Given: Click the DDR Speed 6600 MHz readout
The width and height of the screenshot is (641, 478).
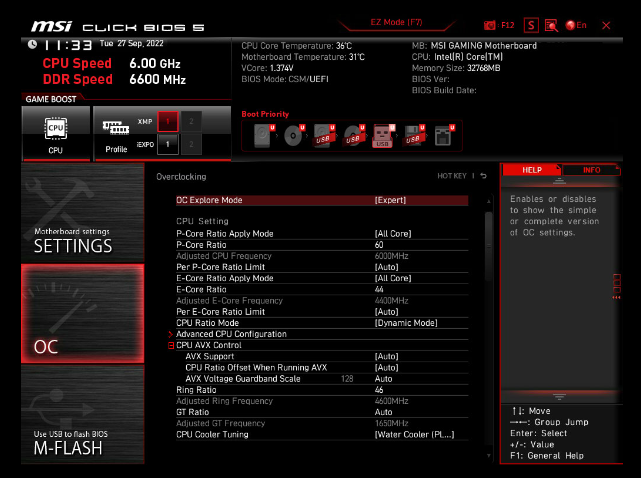Looking at the screenshot, I should coord(114,79).
